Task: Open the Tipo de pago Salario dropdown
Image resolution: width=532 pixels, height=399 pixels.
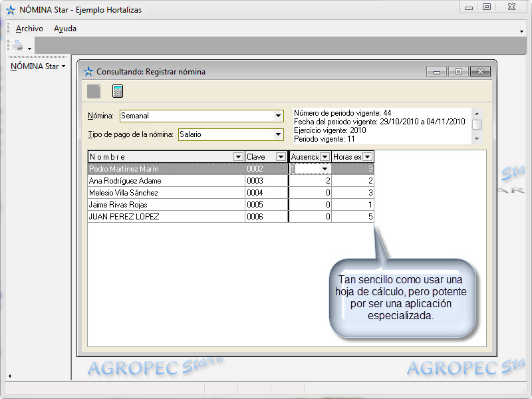Action: (x=278, y=134)
